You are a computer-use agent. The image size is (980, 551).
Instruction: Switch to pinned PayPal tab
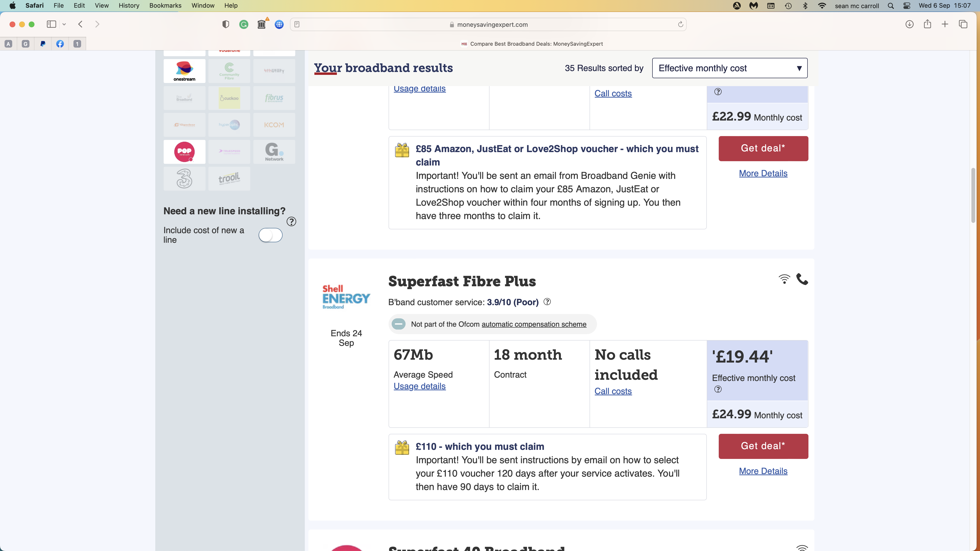click(x=43, y=44)
